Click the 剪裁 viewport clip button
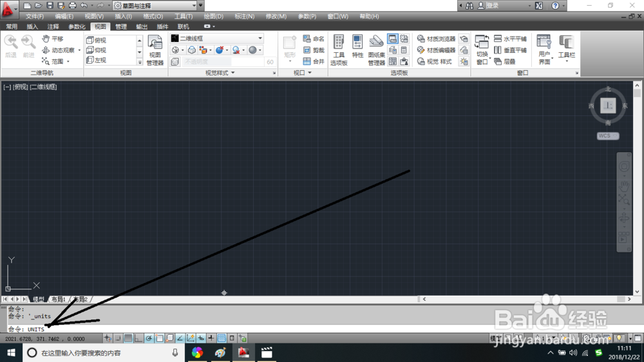 click(314, 50)
